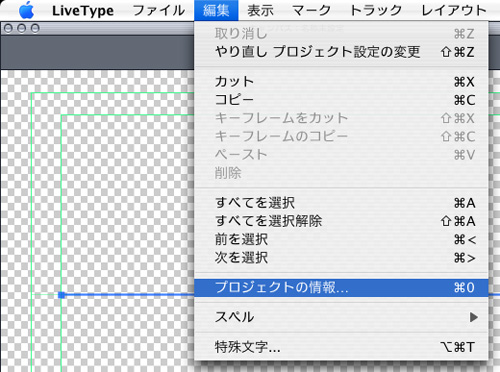
Task: Choose 次を選択 menu item
Action: click(341, 258)
